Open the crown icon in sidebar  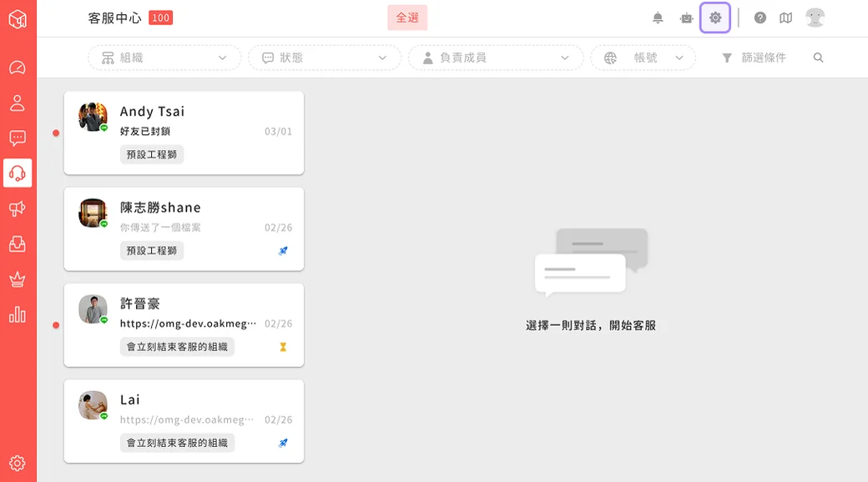(18, 279)
